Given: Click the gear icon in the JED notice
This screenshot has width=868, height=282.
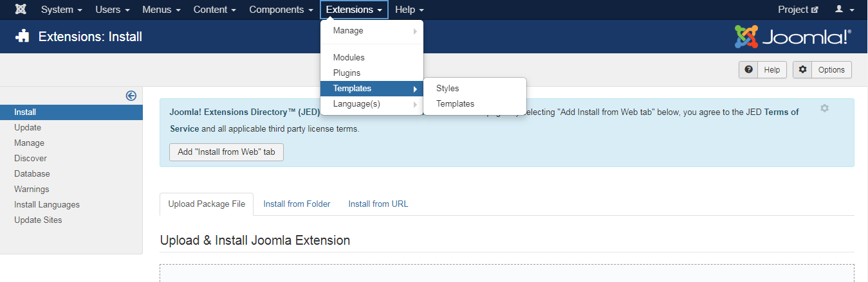Looking at the screenshot, I should tap(824, 109).
